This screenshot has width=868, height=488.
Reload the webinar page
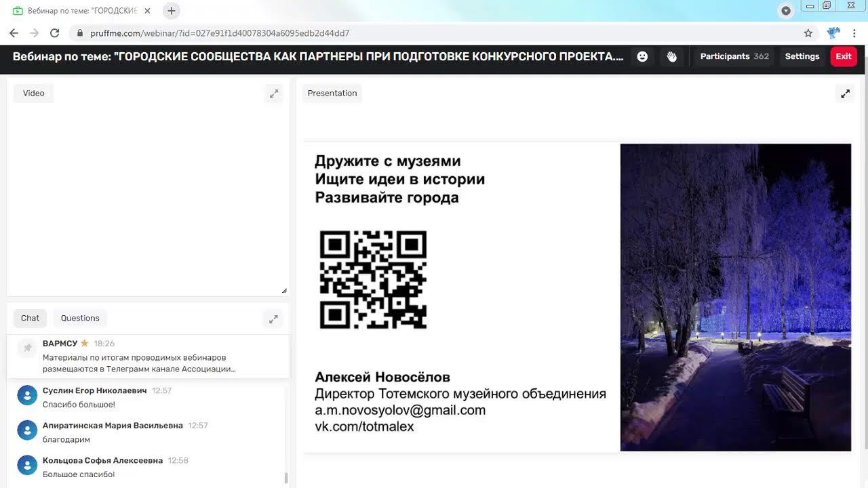click(54, 33)
